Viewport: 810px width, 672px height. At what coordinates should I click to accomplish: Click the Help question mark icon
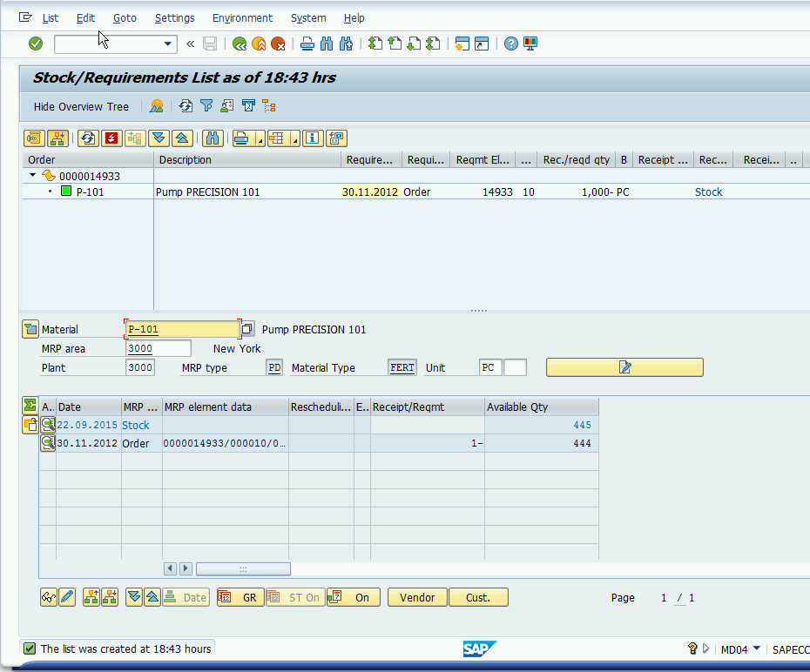click(511, 44)
